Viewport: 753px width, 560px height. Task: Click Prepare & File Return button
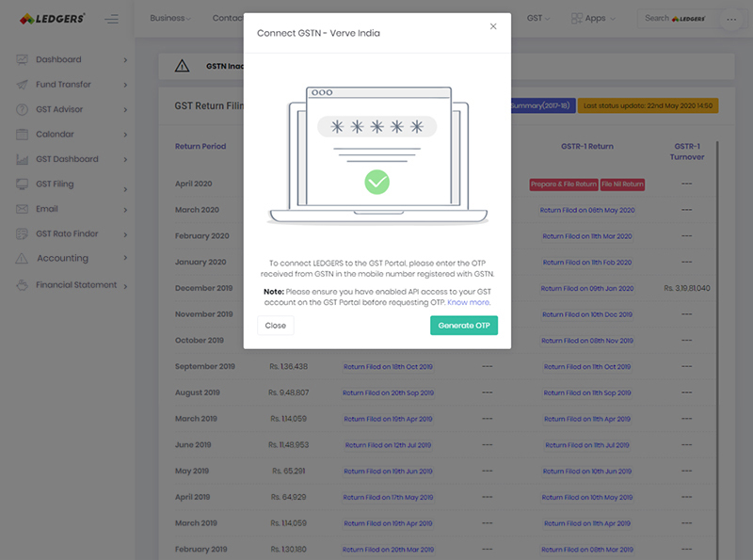tap(564, 184)
